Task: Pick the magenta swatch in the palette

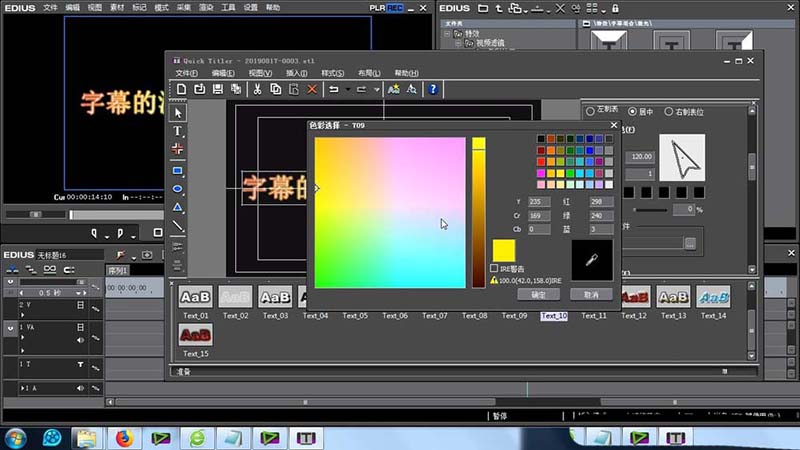Action: pyautogui.click(x=541, y=173)
